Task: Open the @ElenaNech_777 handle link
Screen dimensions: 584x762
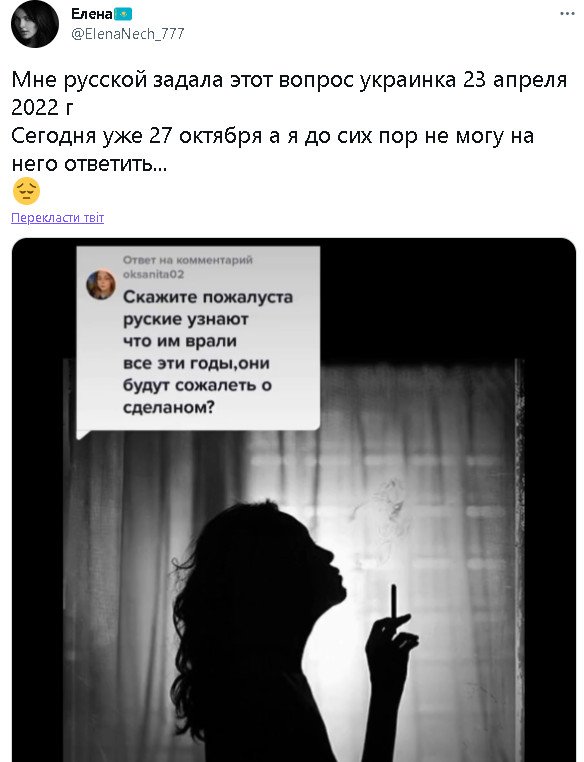Action: pyautogui.click(x=128, y=34)
